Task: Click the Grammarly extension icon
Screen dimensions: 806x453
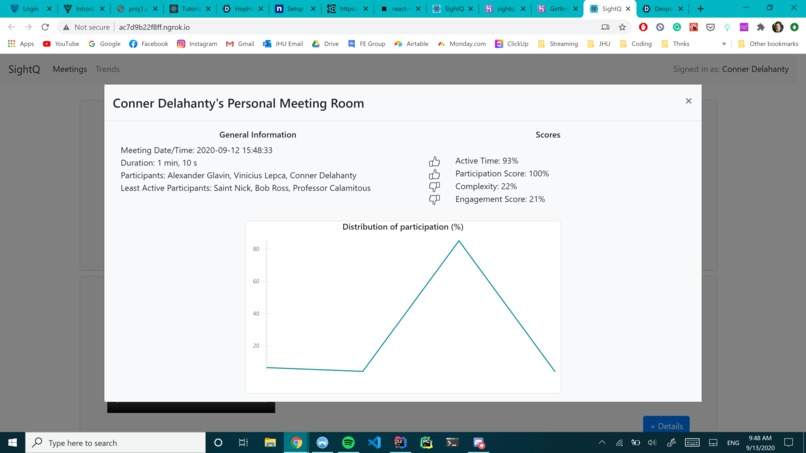Action: click(676, 27)
